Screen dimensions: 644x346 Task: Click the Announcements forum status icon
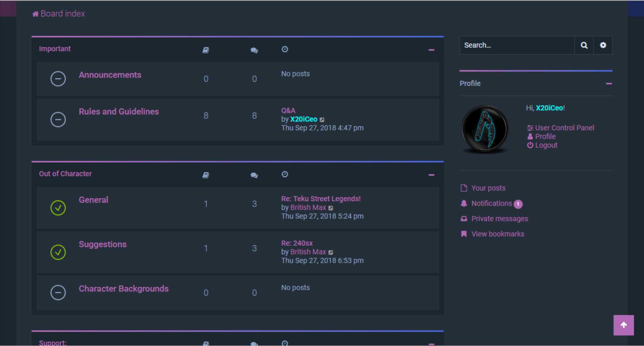tap(58, 79)
